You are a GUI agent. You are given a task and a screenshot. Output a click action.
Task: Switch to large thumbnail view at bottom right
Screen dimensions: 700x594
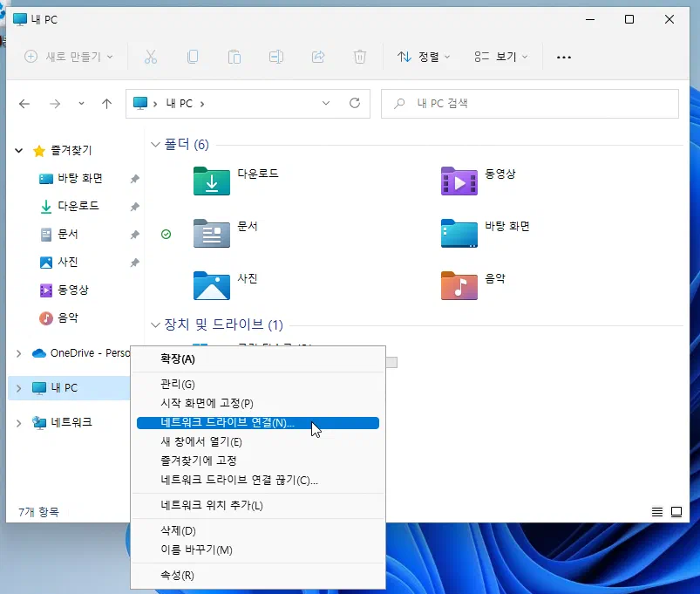coord(676,512)
